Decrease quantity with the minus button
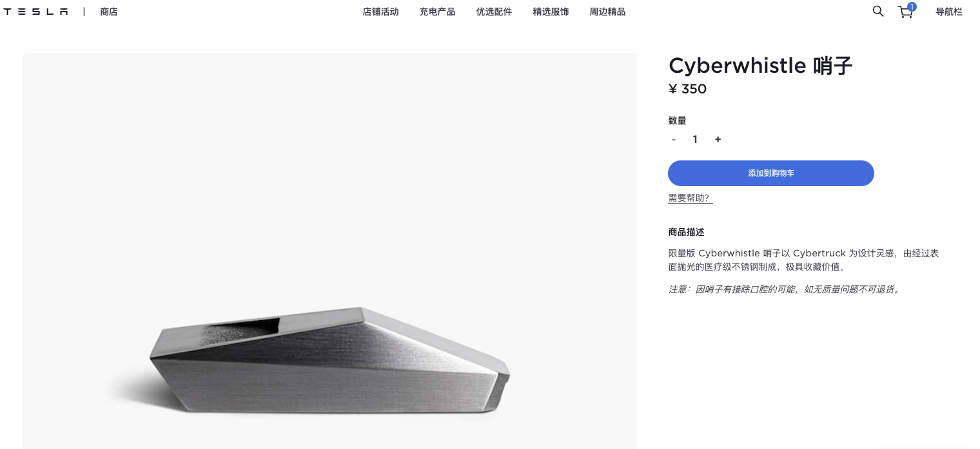 pos(674,139)
